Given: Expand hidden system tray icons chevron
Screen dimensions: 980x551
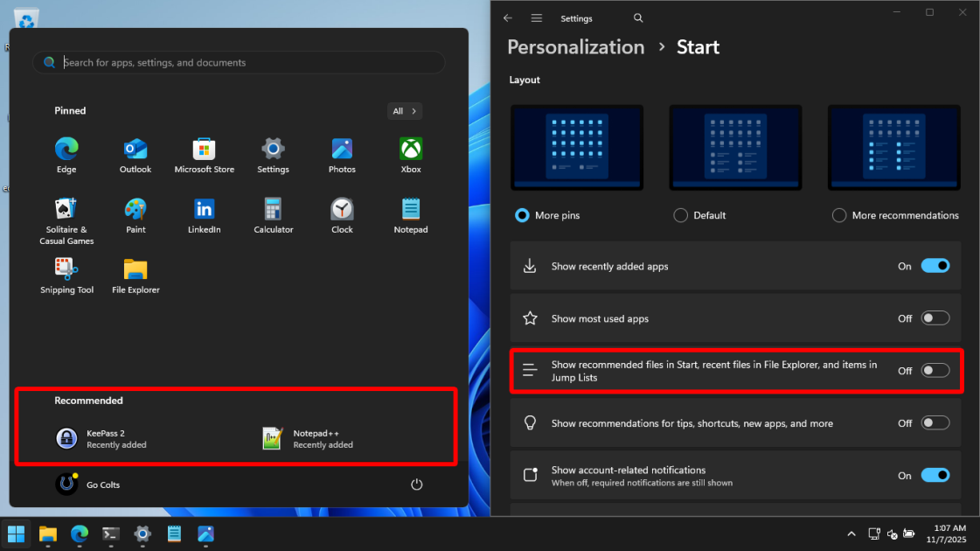Looking at the screenshot, I should [851, 534].
